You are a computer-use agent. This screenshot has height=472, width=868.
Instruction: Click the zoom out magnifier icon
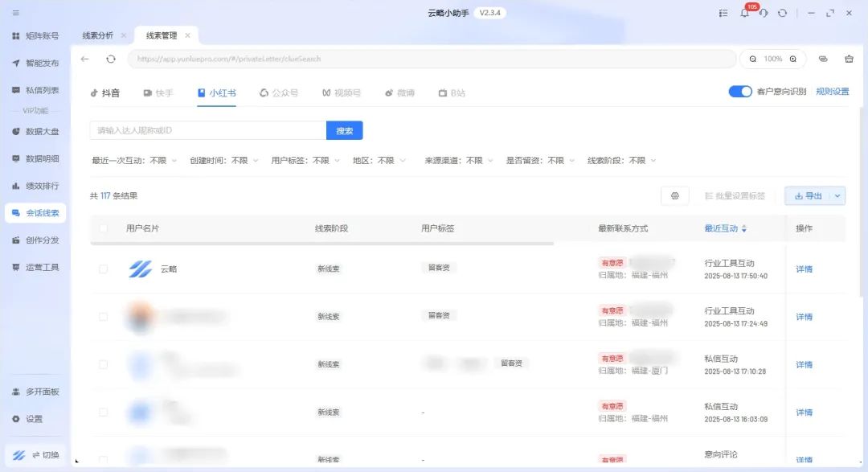(x=753, y=59)
